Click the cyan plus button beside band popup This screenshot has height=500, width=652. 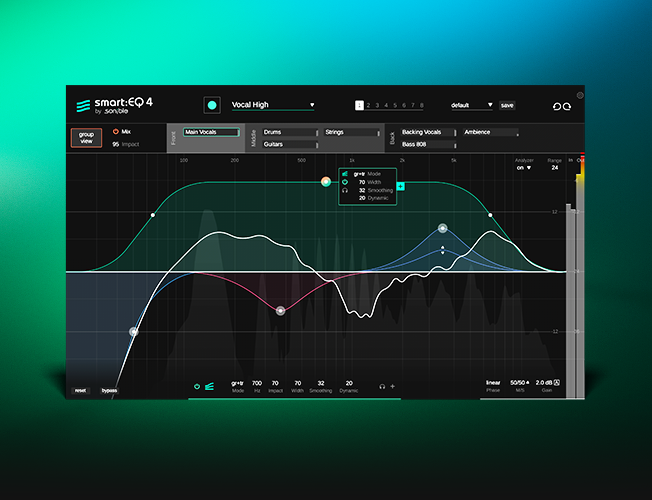click(400, 186)
